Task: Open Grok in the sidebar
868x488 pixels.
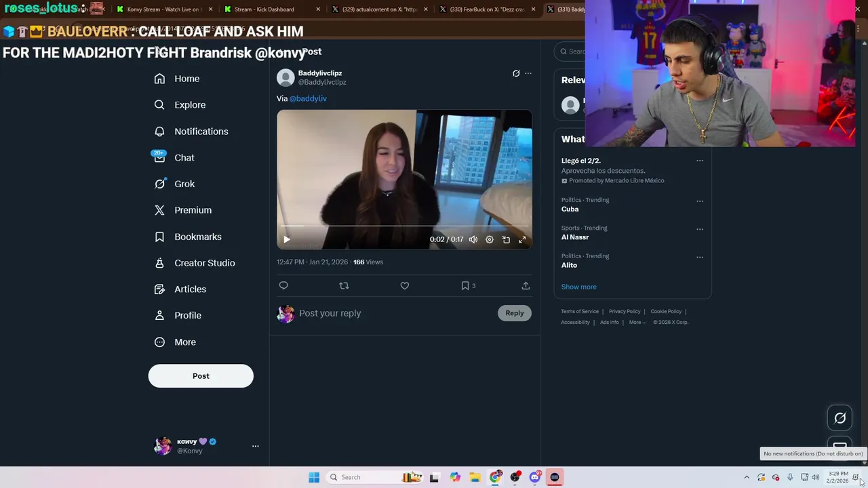Action: pyautogui.click(x=174, y=184)
